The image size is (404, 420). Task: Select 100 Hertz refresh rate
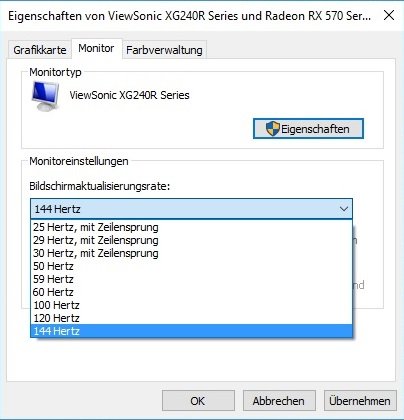pos(191,305)
